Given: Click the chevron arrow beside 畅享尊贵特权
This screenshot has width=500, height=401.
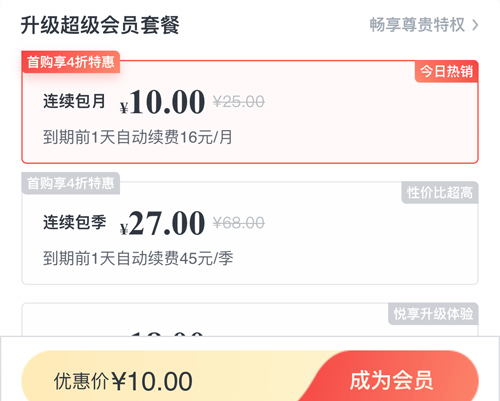Looking at the screenshot, I should 475,25.
